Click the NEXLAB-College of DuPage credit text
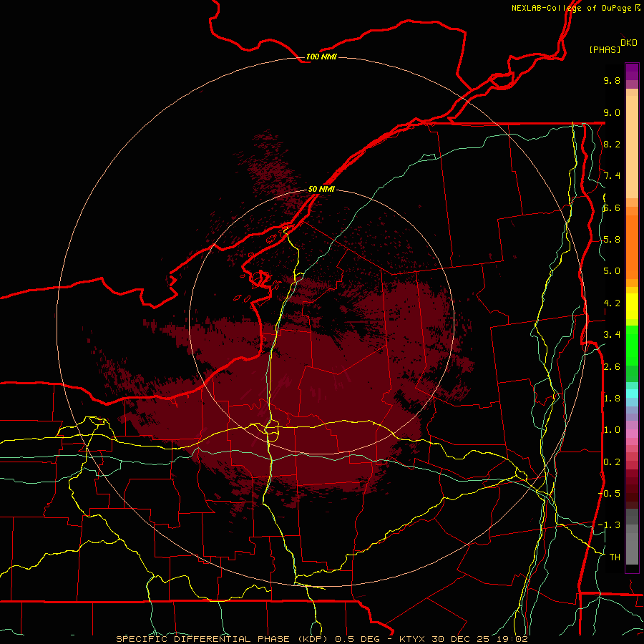 572,8
